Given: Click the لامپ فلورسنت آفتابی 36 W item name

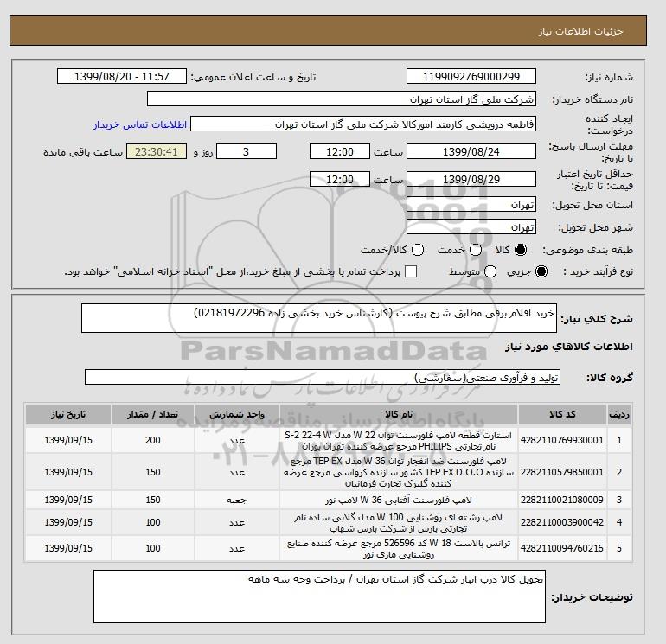Looking at the screenshot, I should tap(399, 501).
